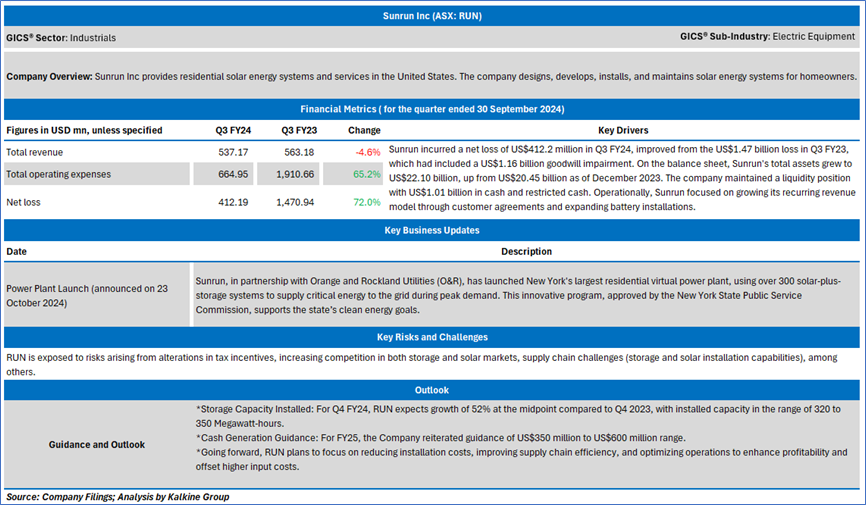This screenshot has height=505, width=866.
Task: Select the Net loss row label
Action: 23,202
